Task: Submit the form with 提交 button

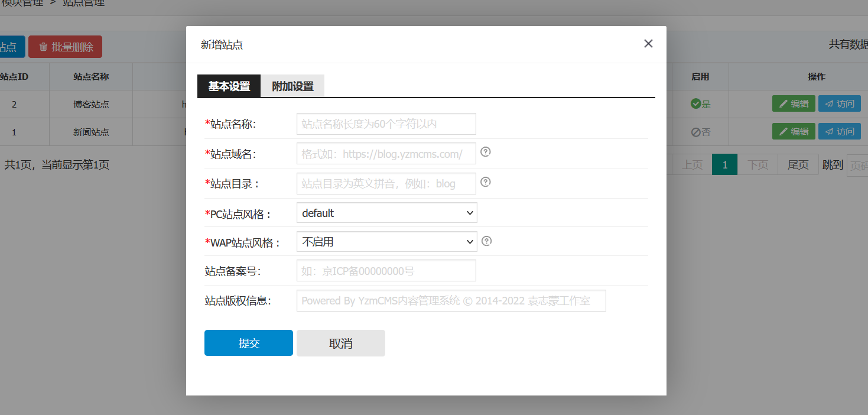Action: (x=248, y=343)
